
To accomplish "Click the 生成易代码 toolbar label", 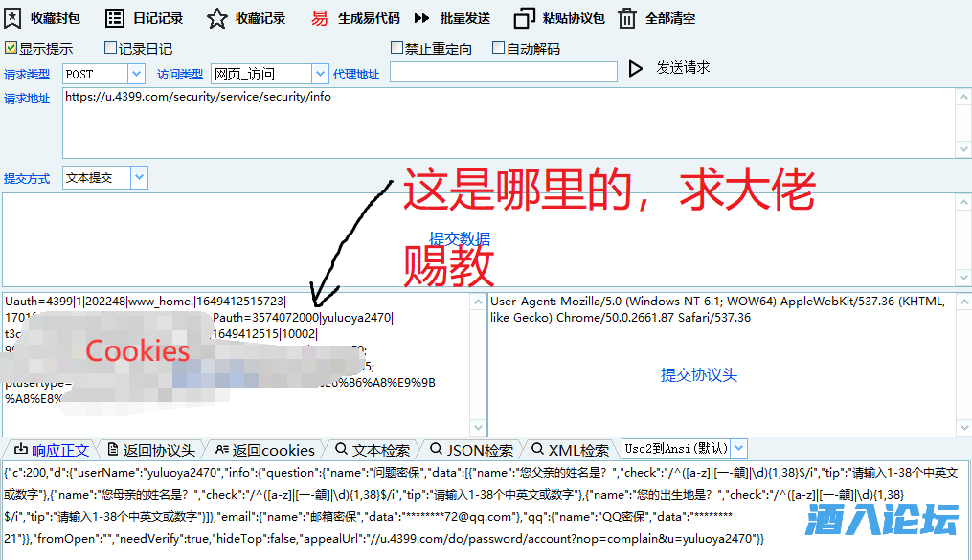I will click(369, 18).
